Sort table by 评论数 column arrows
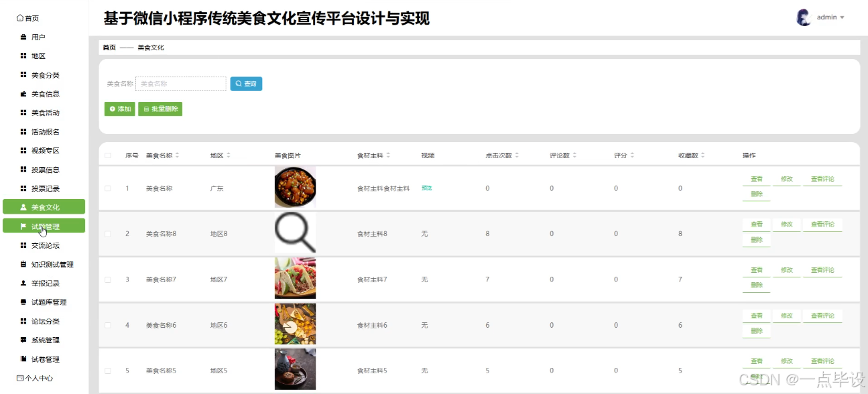The image size is (868, 394). [574, 155]
